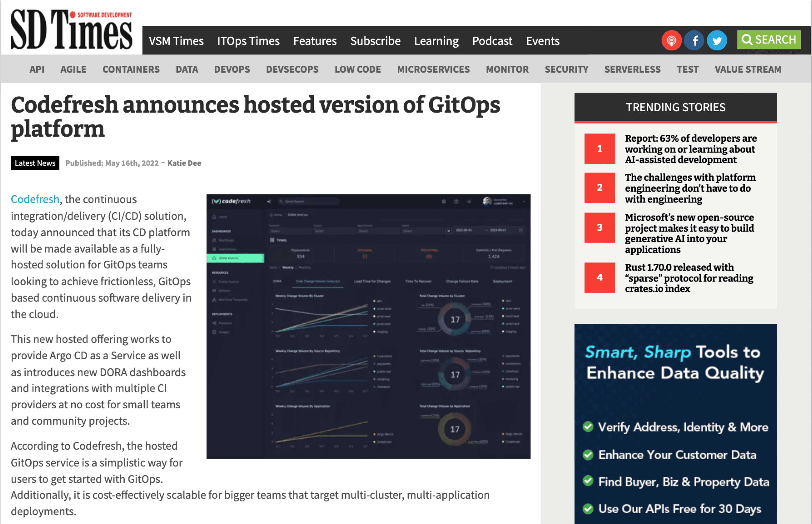The image size is (812, 524).
Task: Click the Latest News category label
Action: point(35,163)
